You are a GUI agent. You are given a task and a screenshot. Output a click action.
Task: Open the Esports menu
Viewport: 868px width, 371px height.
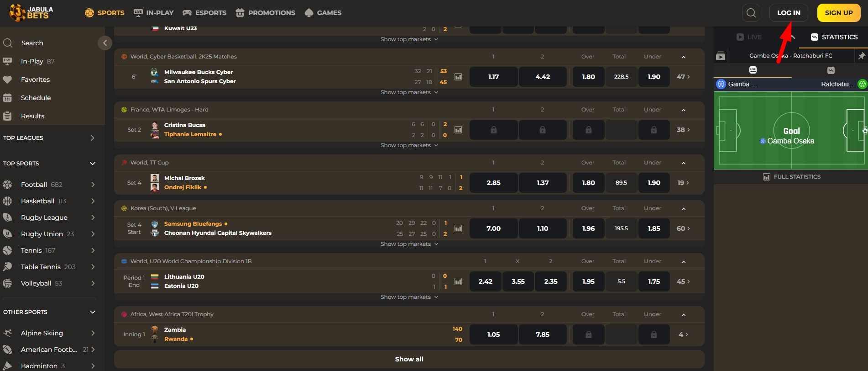click(204, 13)
